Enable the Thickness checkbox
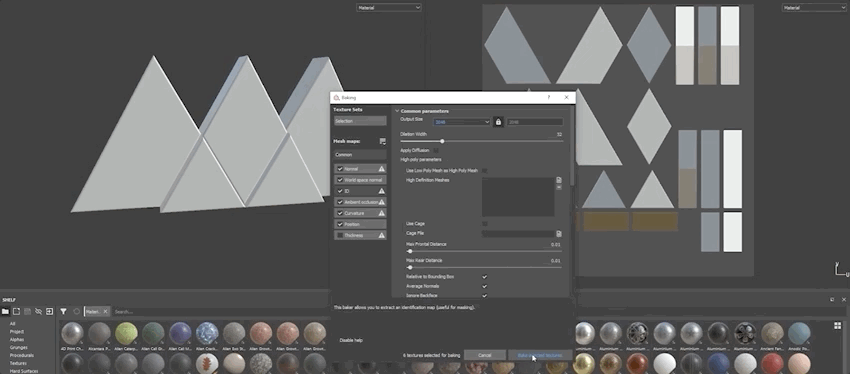850x374 pixels. point(340,236)
